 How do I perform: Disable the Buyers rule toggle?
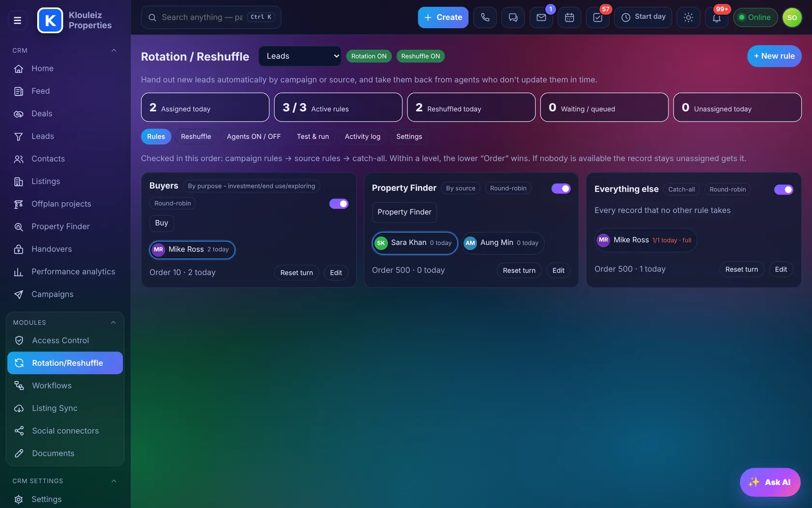[339, 204]
